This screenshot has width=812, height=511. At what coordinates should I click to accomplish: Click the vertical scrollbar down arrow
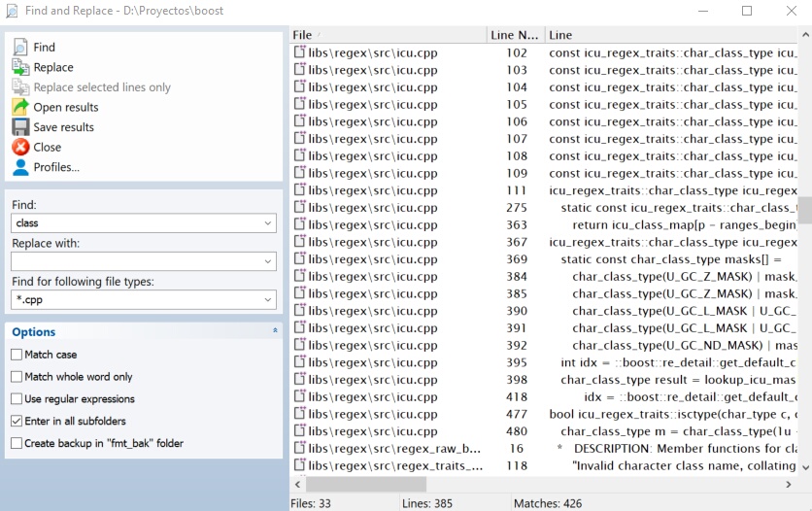click(x=805, y=467)
